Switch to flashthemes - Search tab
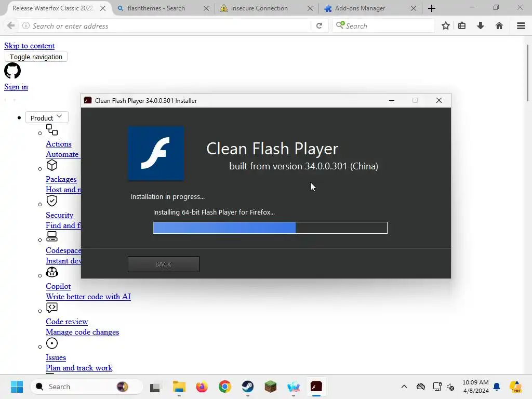Screen dimensions: 532x399 click(156, 8)
